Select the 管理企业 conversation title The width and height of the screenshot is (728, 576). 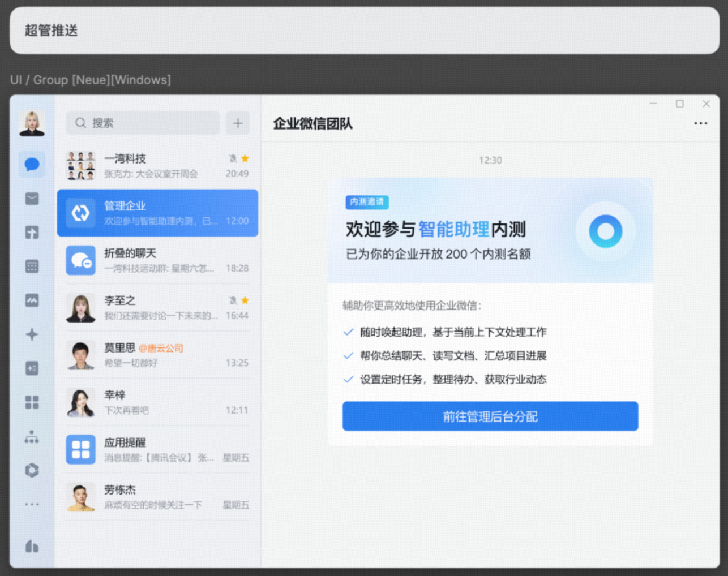coord(125,206)
